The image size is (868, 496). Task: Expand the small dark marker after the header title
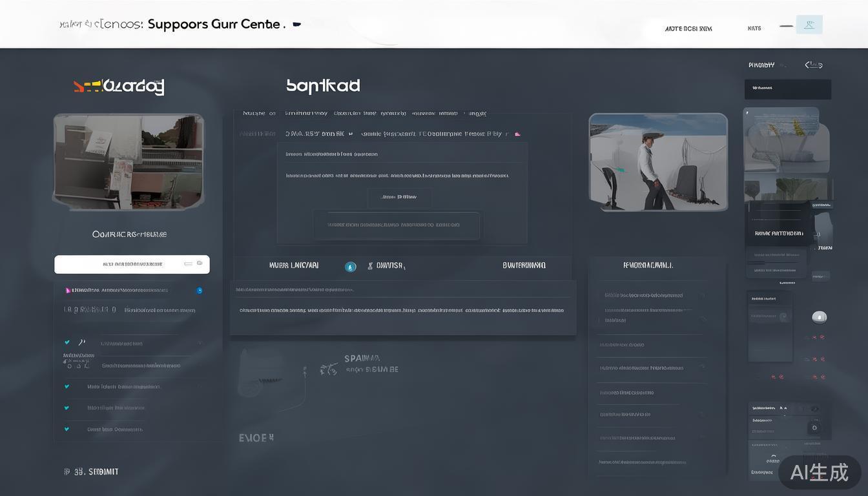(x=296, y=25)
